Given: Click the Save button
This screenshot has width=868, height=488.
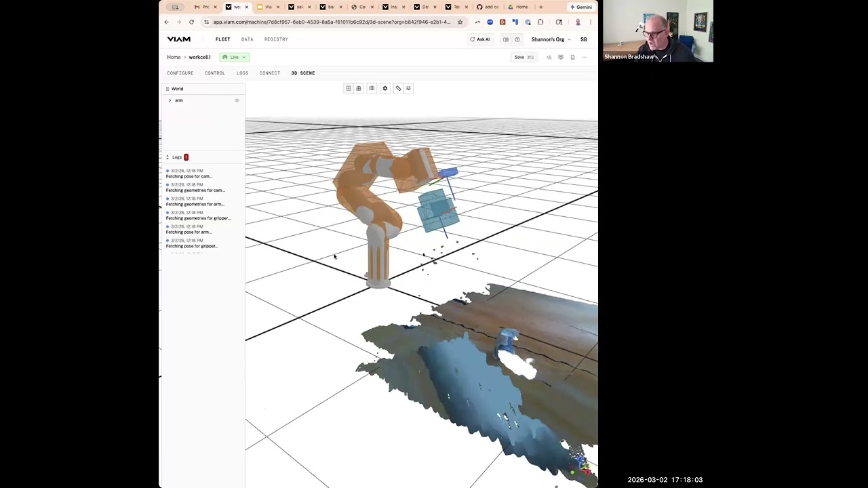Looking at the screenshot, I should (524, 57).
